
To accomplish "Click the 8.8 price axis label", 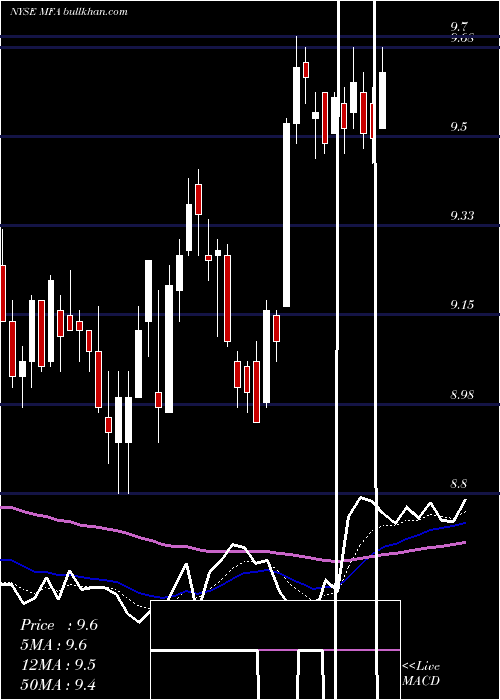I will 459,484.
